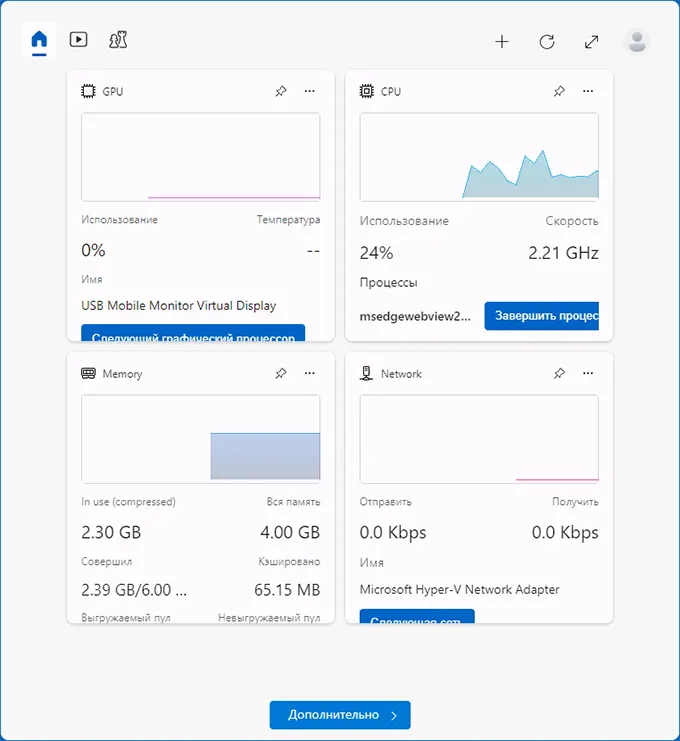Click the Завершить процесс button
Screen dimensions: 680x741
pyautogui.click(x=542, y=316)
